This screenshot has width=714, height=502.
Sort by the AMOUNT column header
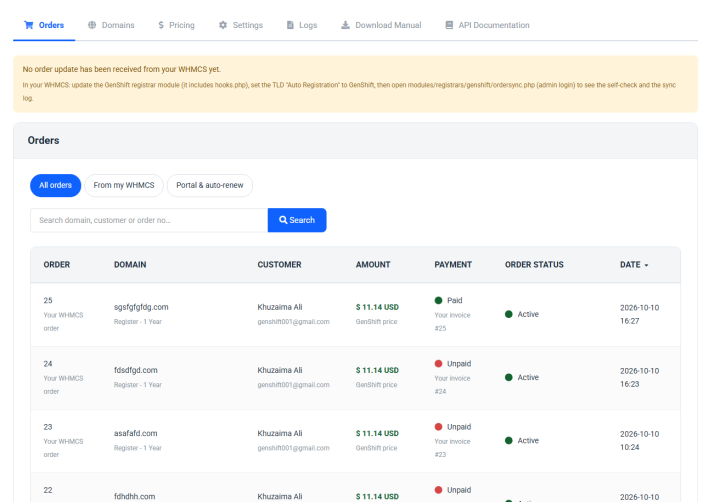[373, 265]
